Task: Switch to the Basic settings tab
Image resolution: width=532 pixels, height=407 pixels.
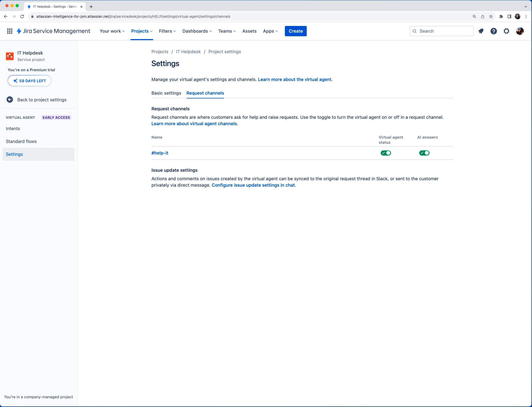Action: (166, 93)
